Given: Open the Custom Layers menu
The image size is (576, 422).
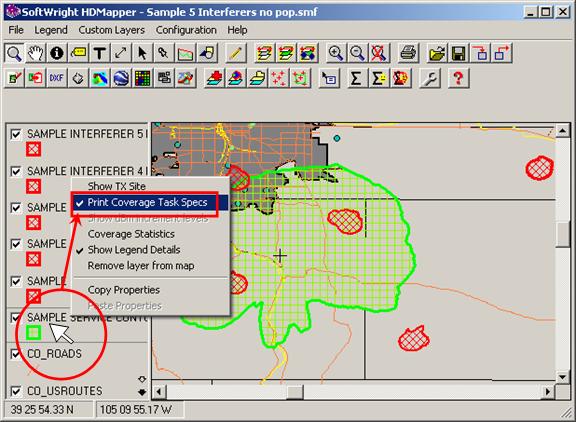Looking at the screenshot, I should pos(112,30).
